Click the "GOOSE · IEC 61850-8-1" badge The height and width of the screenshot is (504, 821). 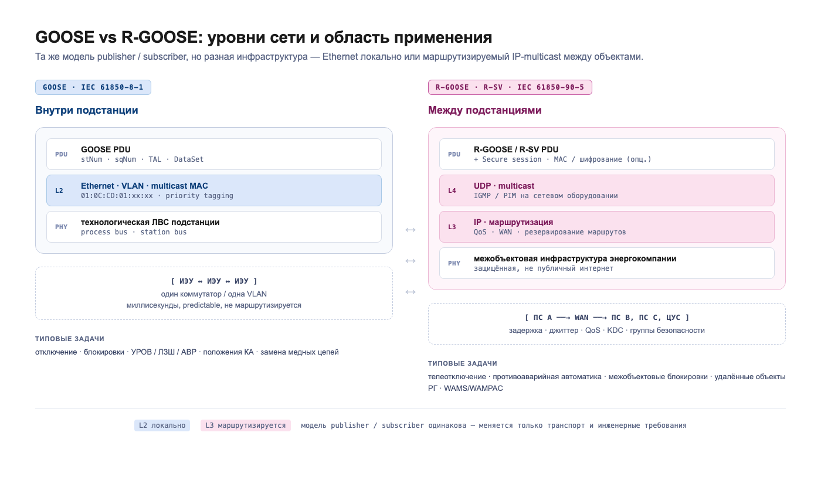(93, 87)
